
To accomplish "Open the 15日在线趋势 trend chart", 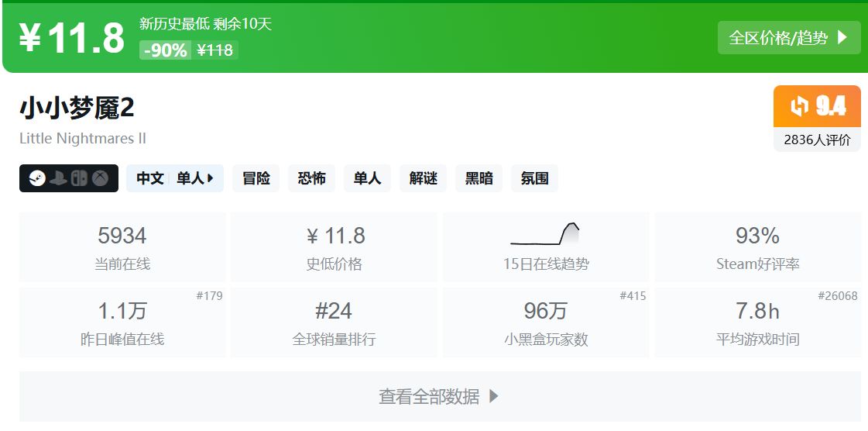I will pyautogui.click(x=546, y=247).
